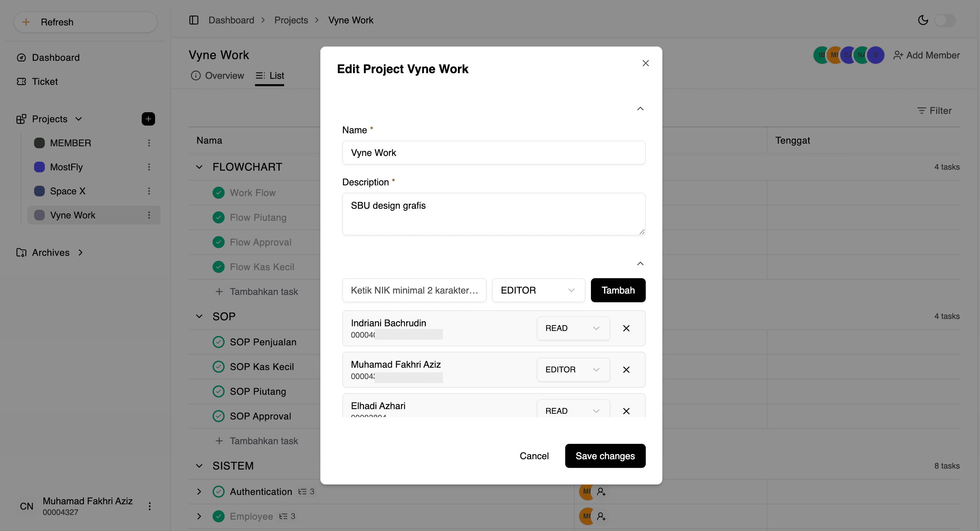The height and width of the screenshot is (531, 980).
Task: Toggle the theme switch at top right
Action: [x=945, y=20]
